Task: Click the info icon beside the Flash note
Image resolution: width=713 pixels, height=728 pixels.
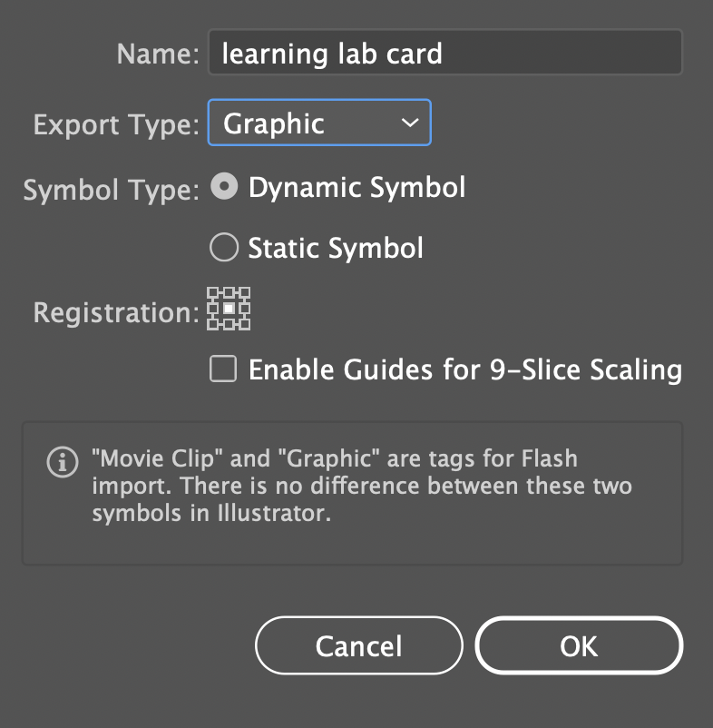Action: [x=62, y=463]
